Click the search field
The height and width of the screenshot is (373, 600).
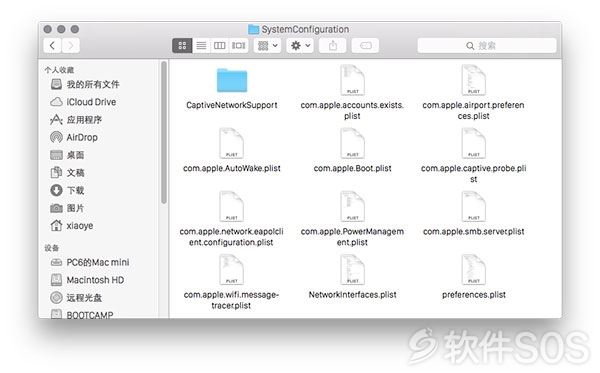[x=487, y=46]
